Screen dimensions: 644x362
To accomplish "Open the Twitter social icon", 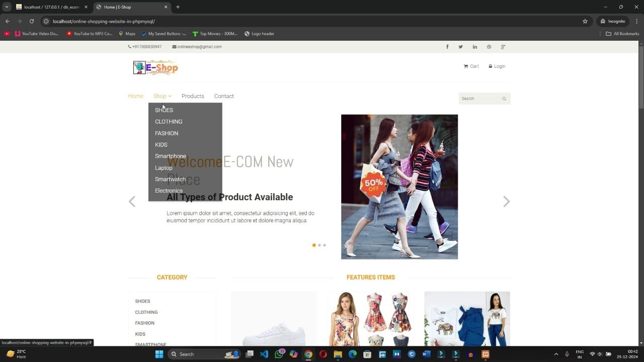I will (x=460, y=47).
